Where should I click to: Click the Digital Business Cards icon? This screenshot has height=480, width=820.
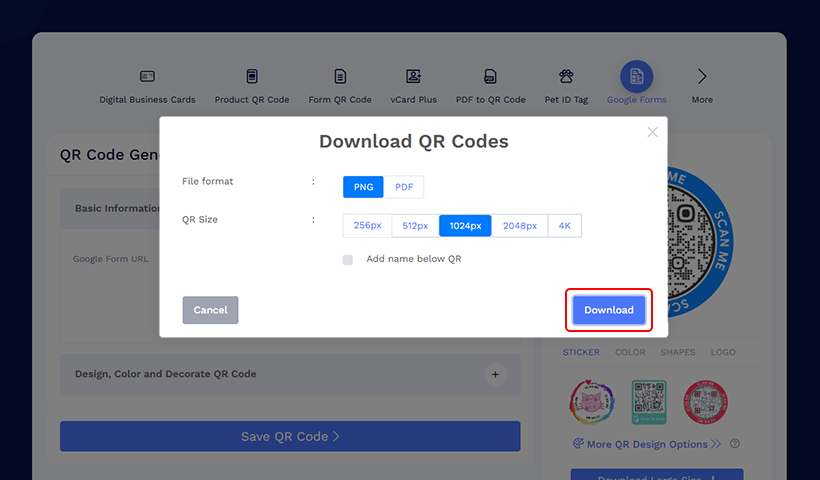pos(147,76)
